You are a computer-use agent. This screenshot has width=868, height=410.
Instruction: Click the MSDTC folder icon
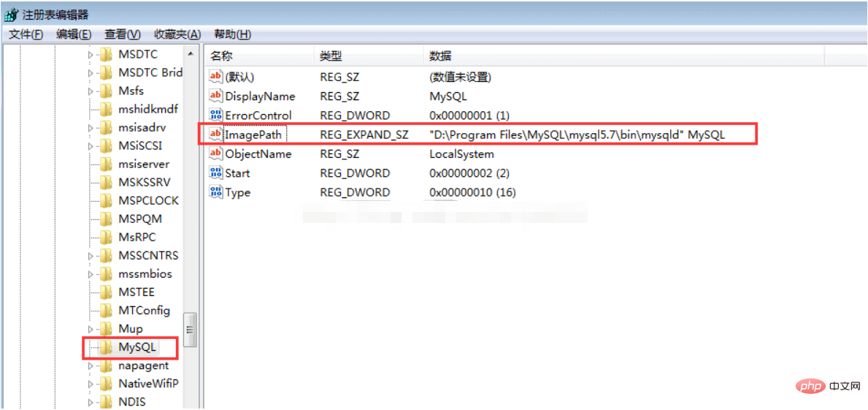(106, 54)
